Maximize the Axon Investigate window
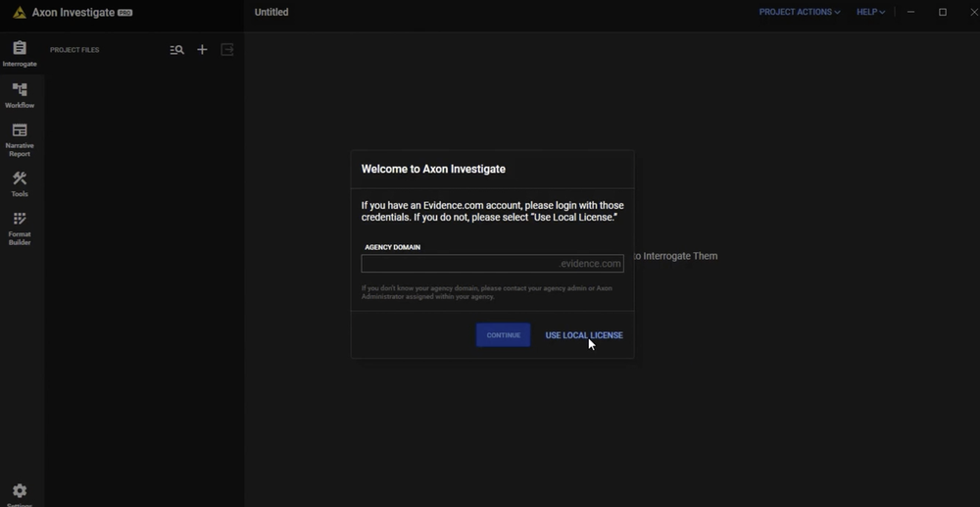The height and width of the screenshot is (507, 980). pos(943,12)
